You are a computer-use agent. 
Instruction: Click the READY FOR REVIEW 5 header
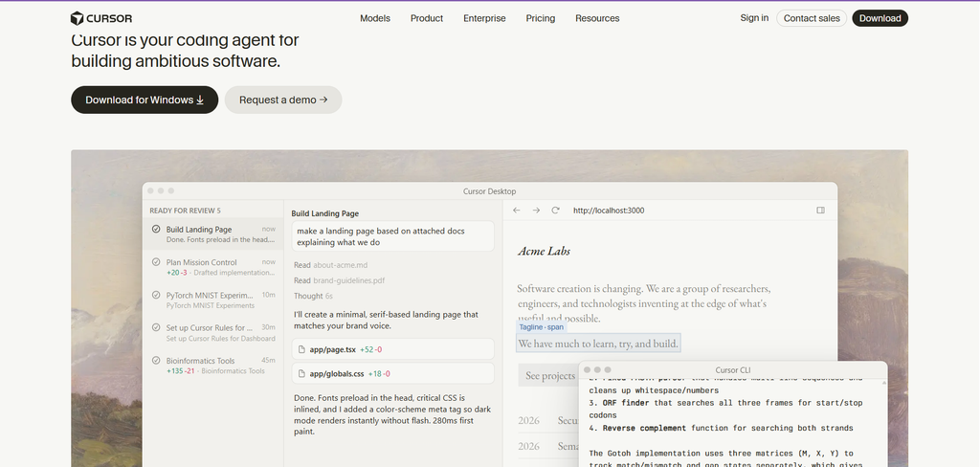click(x=185, y=211)
